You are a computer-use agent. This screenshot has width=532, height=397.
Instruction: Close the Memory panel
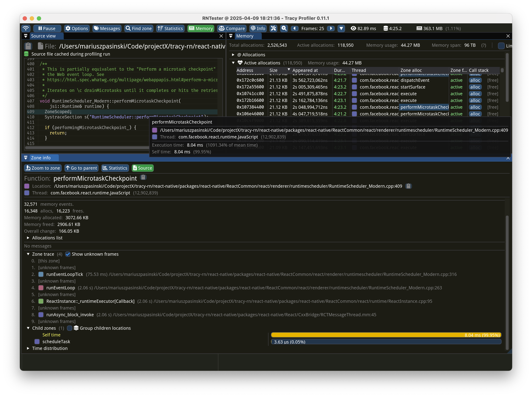click(x=508, y=36)
